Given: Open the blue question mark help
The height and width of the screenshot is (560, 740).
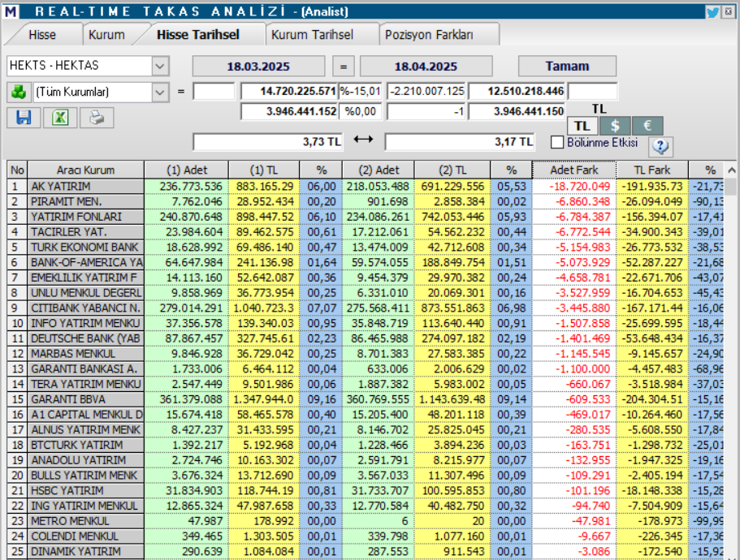Looking at the screenshot, I should [660, 147].
